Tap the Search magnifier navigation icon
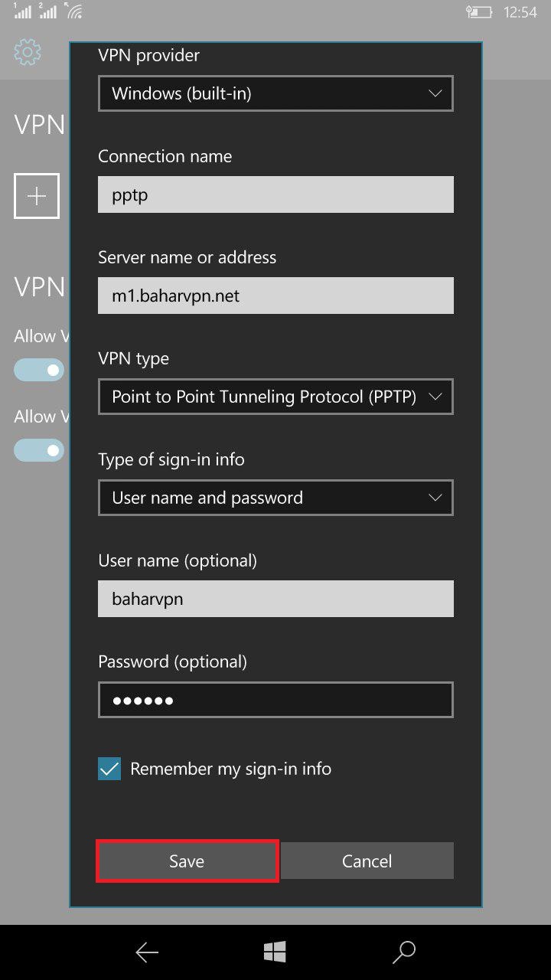 (403, 952)
